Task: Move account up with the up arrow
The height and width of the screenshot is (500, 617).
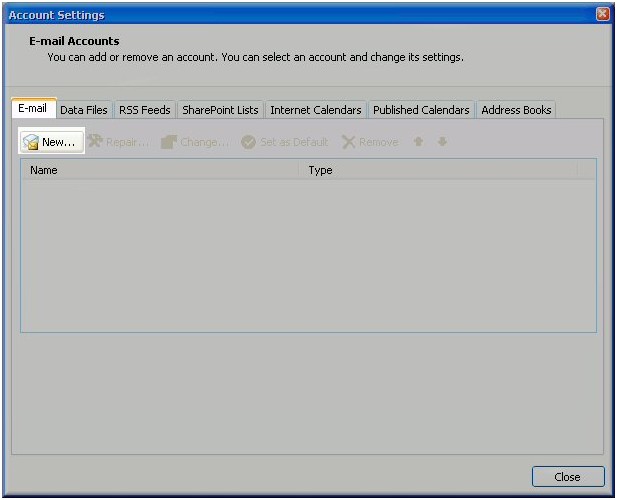Action: coord(418,142)
